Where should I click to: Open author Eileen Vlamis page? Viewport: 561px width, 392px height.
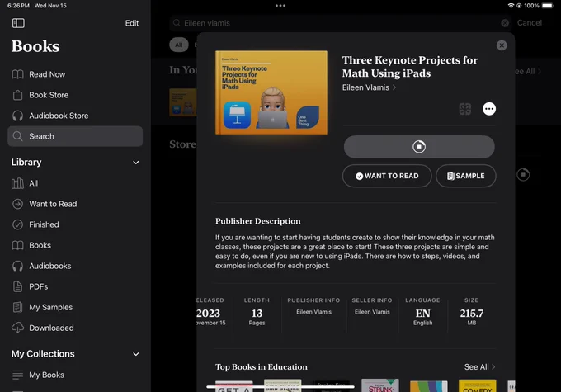click(369, 87)
